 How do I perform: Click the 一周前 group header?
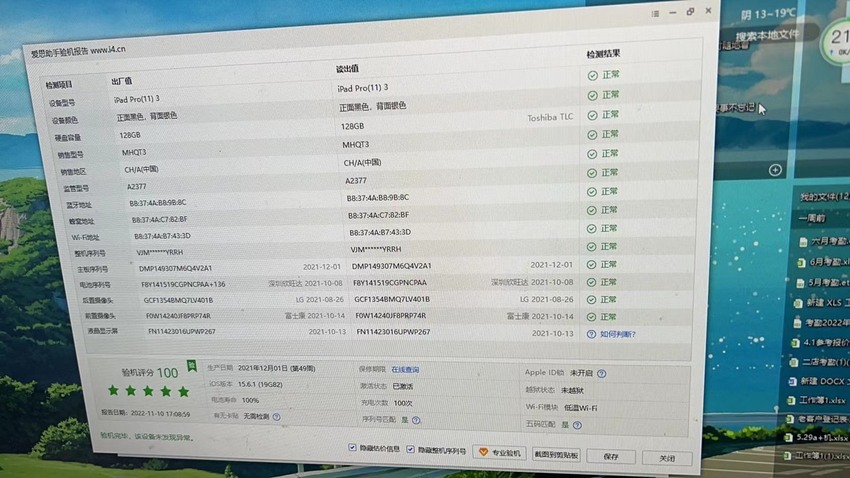click(812, 218)
